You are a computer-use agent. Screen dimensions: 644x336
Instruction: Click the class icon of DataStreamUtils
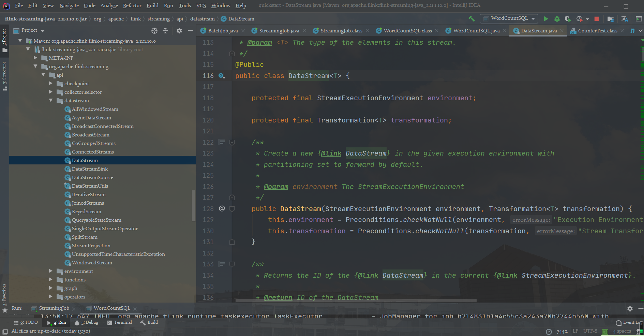[68, 186]
